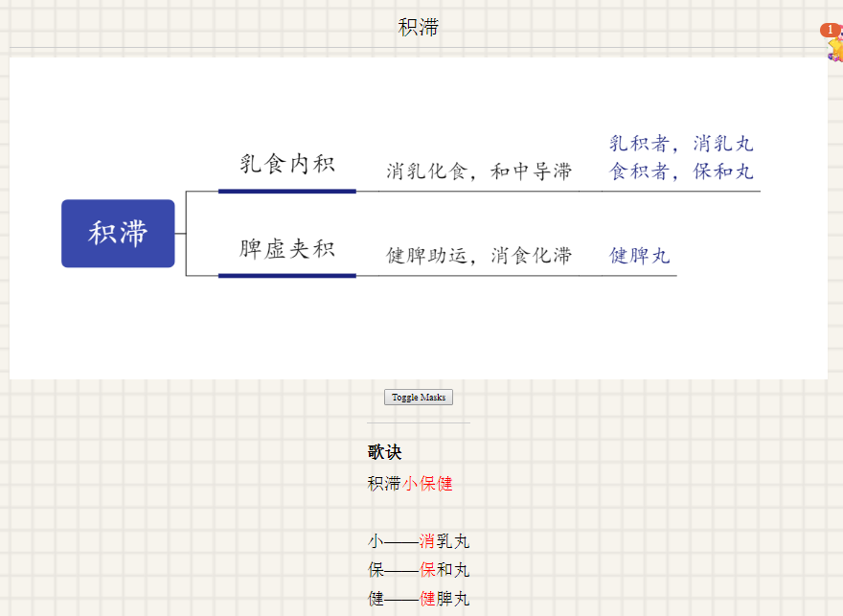The height and width of the screenshot is (616, 843).
Task: Click the line 食积者，保和丸
Action: click(x=681, y=171)
